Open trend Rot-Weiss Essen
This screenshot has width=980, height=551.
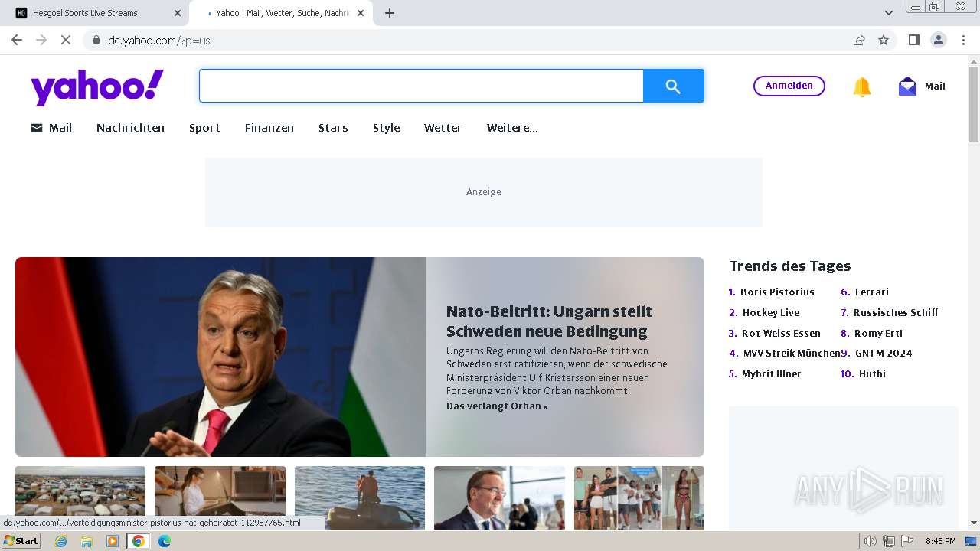[x=781, y=333]
